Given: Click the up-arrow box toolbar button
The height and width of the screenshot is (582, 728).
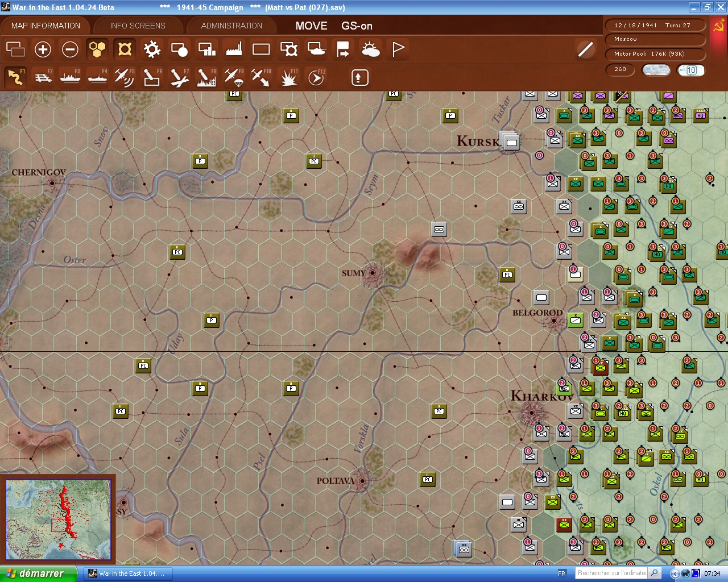Looking at the screenshot, I should pyautogui.click(x=359, y=77).
